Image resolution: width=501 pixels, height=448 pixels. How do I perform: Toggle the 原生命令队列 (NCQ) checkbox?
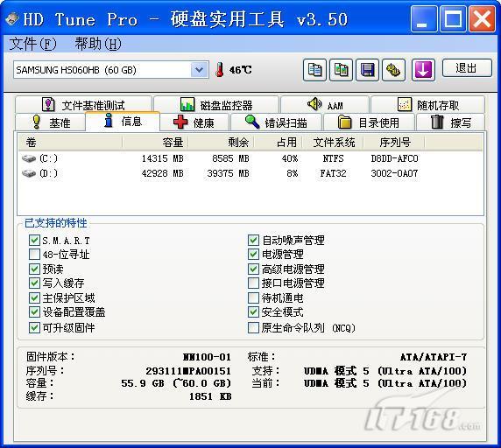253,328
